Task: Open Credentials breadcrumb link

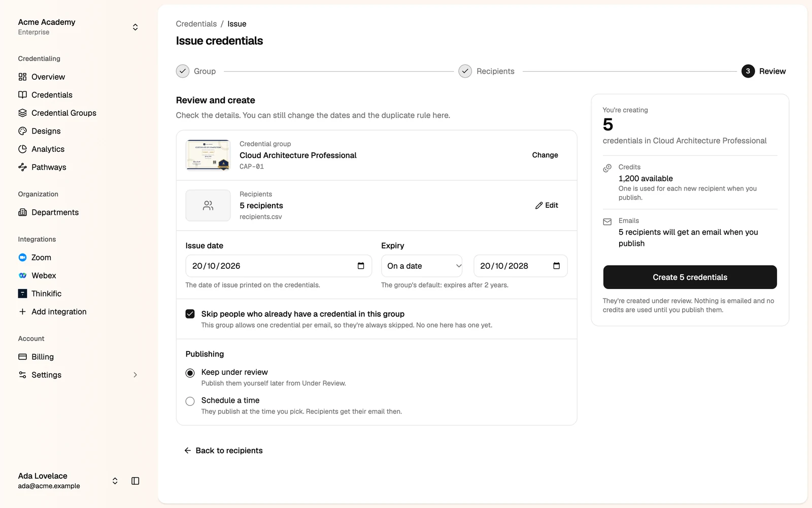Action: 196,24
